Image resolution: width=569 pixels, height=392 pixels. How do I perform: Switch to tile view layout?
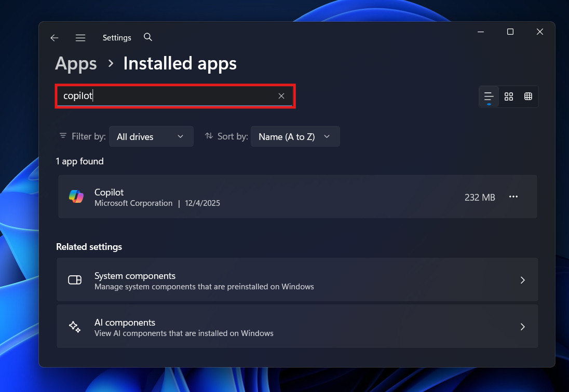pyautogui.click(x=509, y=96)
